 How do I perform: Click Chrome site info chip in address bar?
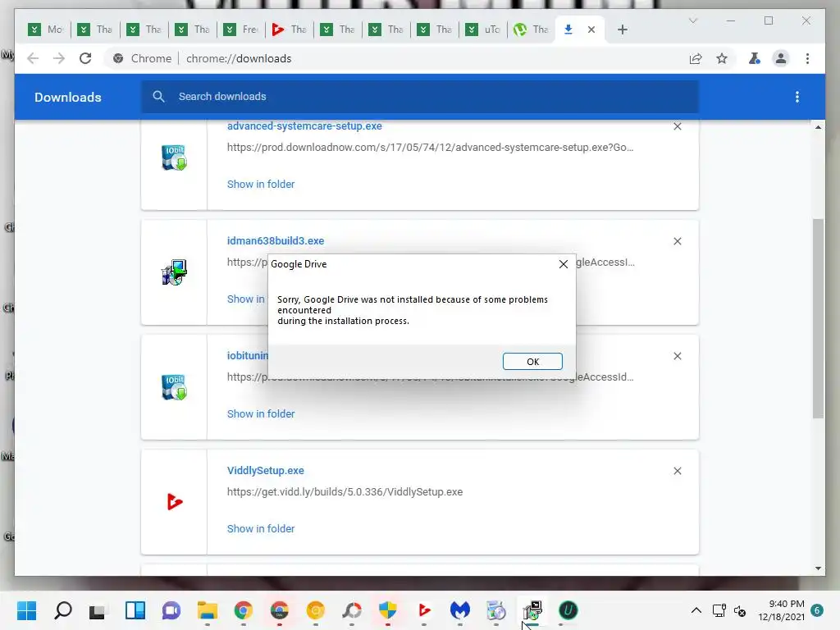pyautogui.click(x=143, y=58)
